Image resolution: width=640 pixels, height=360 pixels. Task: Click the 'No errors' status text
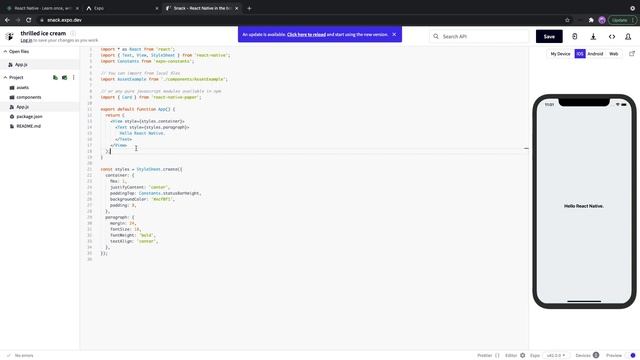coord(24,356)
